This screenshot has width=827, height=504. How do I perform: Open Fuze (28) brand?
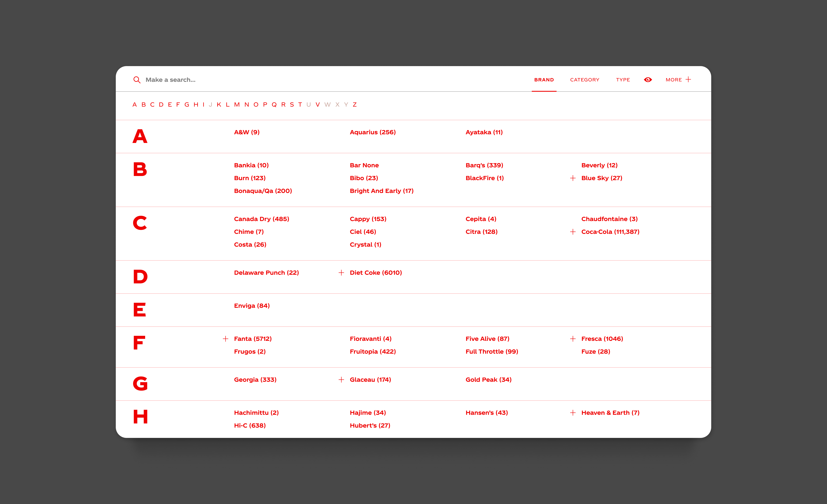coord(596,351)
